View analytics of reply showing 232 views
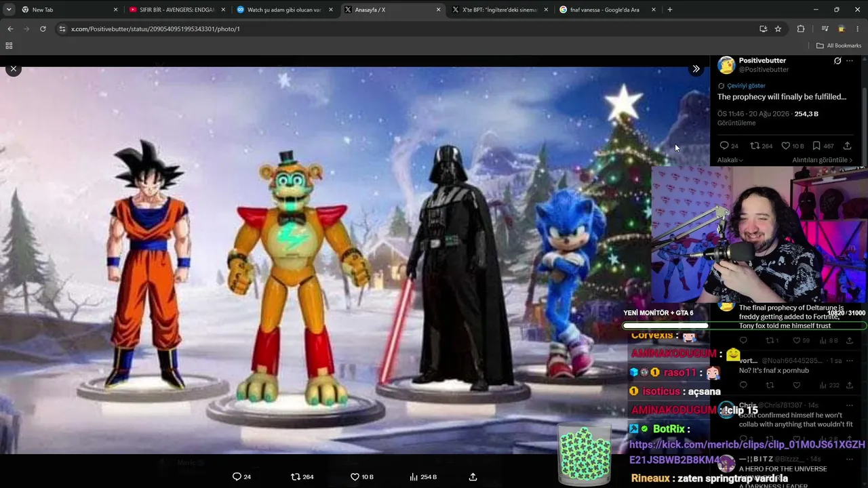 [x=823, y=386]
